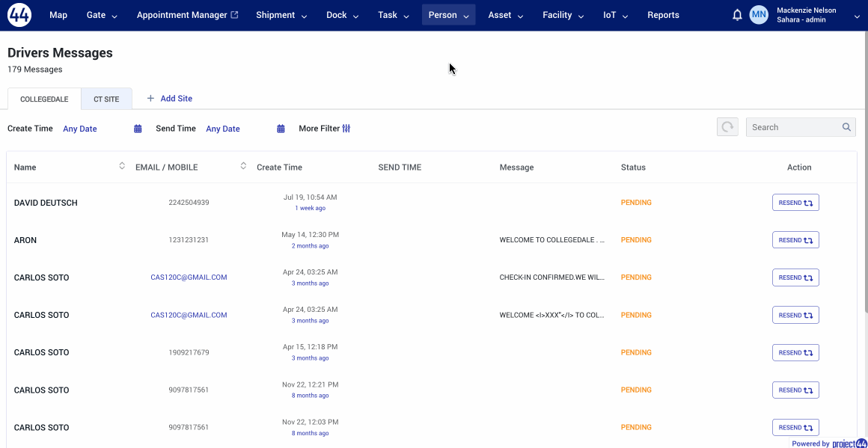Expand the Asset menu
The image size is (868, 448).
[505, 15]
